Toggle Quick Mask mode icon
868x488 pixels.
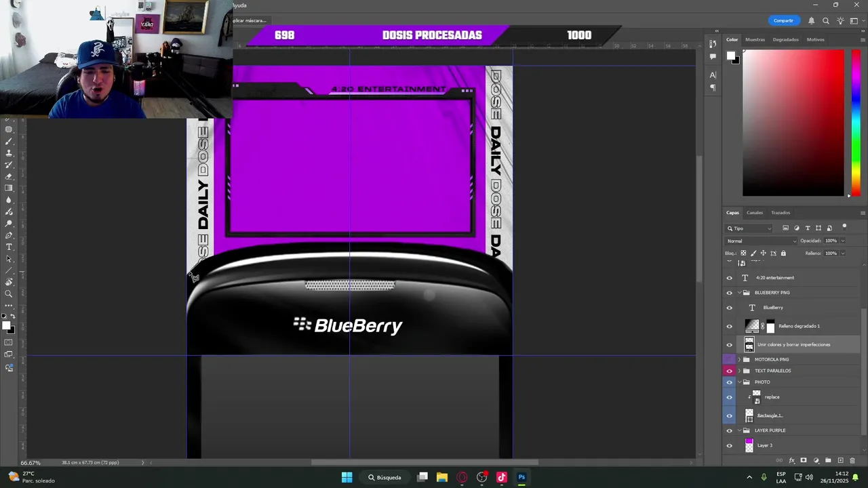(9, 342)
